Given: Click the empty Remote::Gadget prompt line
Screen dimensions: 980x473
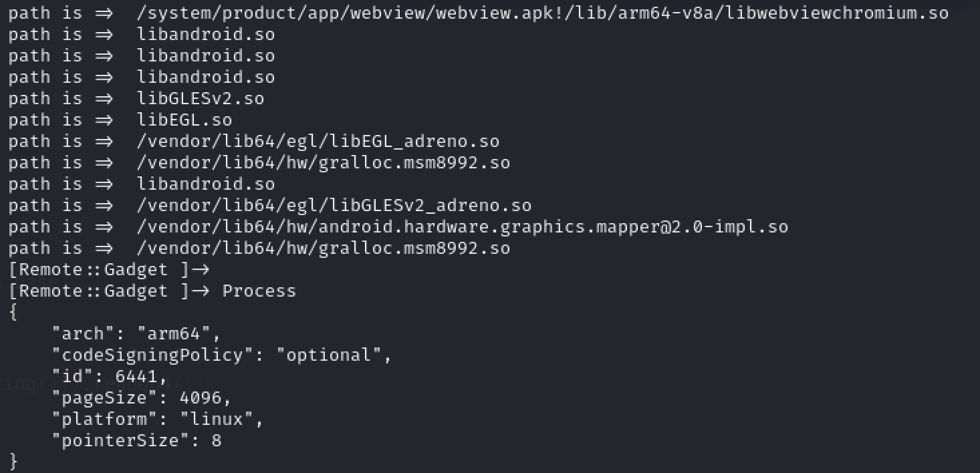Looking at the screenshot, I should (109, 269).
